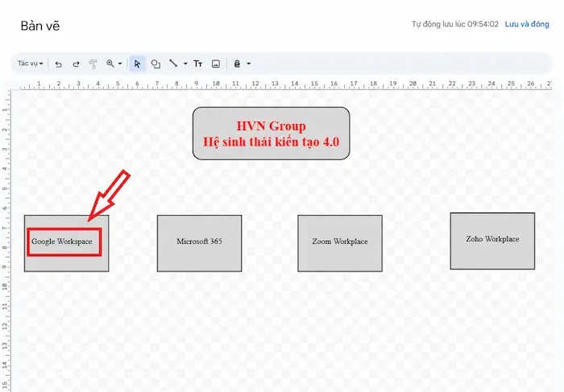Select the text box tool
564x392 pixels.
point(198,64)
